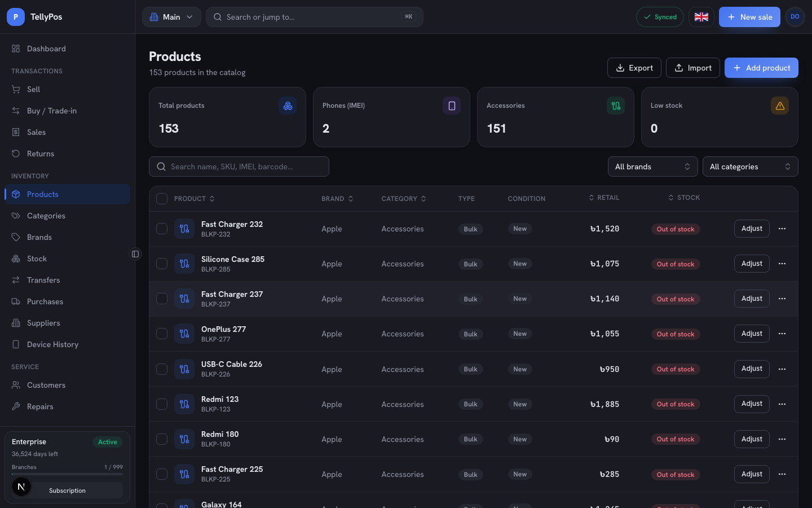Click the Silicone Case 285 product icon

184,264
